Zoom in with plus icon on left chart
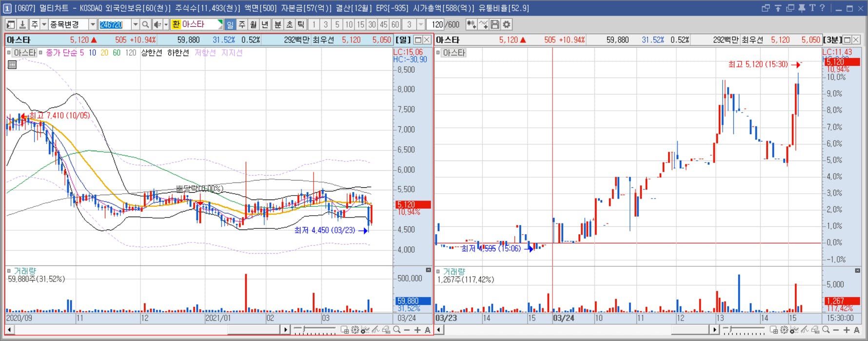Screen dimensions: 868x341 tap(417, 330)
